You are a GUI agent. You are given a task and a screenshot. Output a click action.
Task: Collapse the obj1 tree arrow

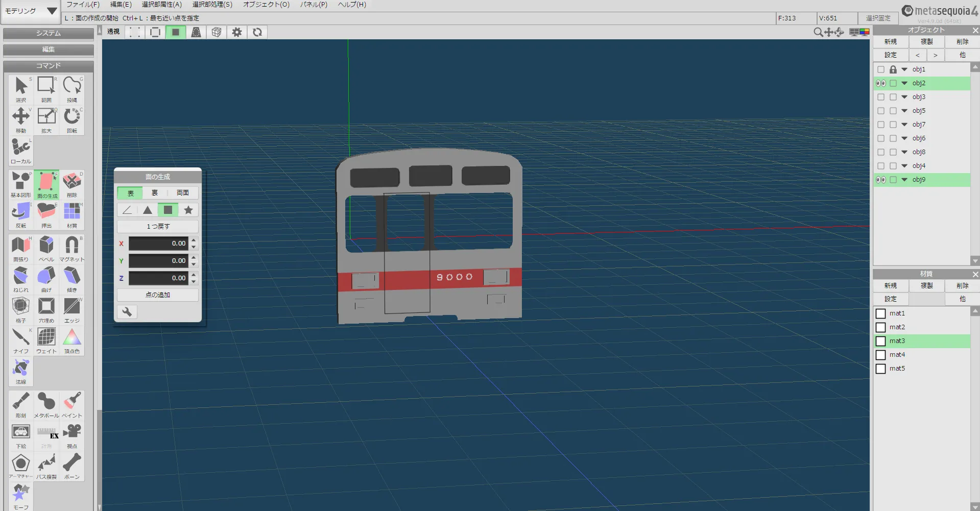(x=904, y=69)
